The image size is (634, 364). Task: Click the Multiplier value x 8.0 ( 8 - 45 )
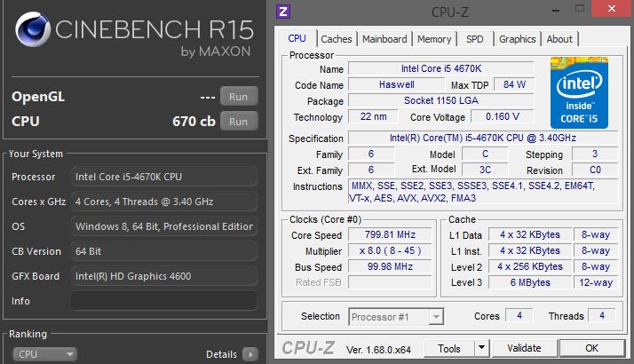point(390,250)
